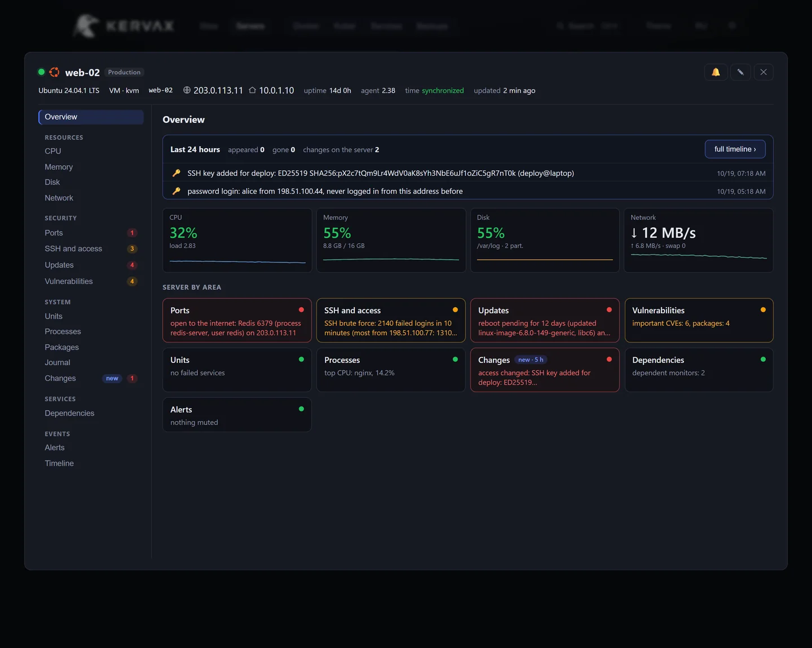812x648 pixels.
Task: Open Vulnerabilities in the sidebar
Action: pyautogui.click(x=91, y=281)
